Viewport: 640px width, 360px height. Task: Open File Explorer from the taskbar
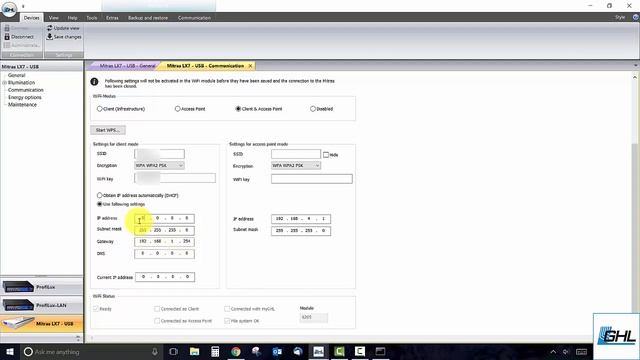pos(195,352)
